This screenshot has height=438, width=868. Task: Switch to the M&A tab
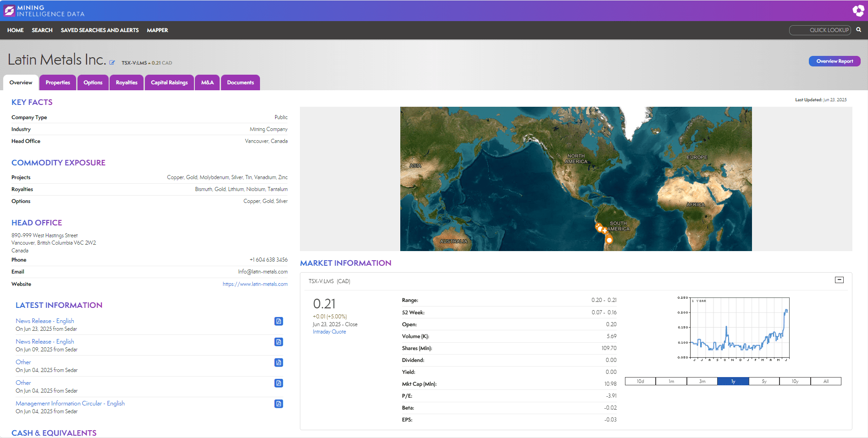207,82
